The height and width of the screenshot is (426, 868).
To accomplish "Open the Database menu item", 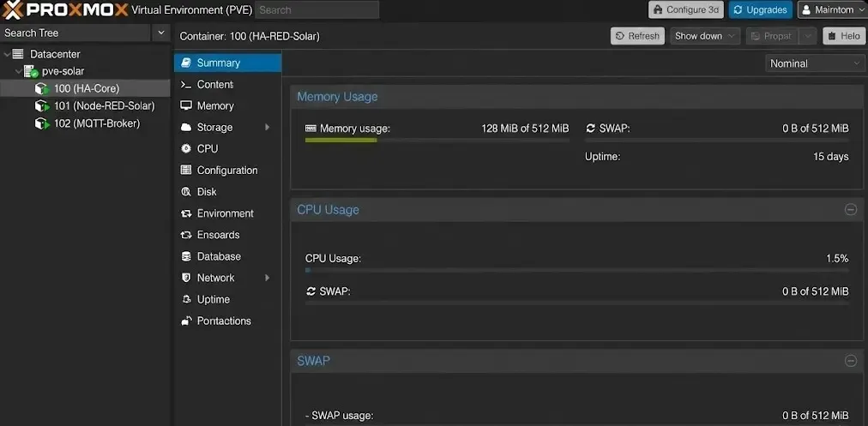I will (x=227, y=256).
